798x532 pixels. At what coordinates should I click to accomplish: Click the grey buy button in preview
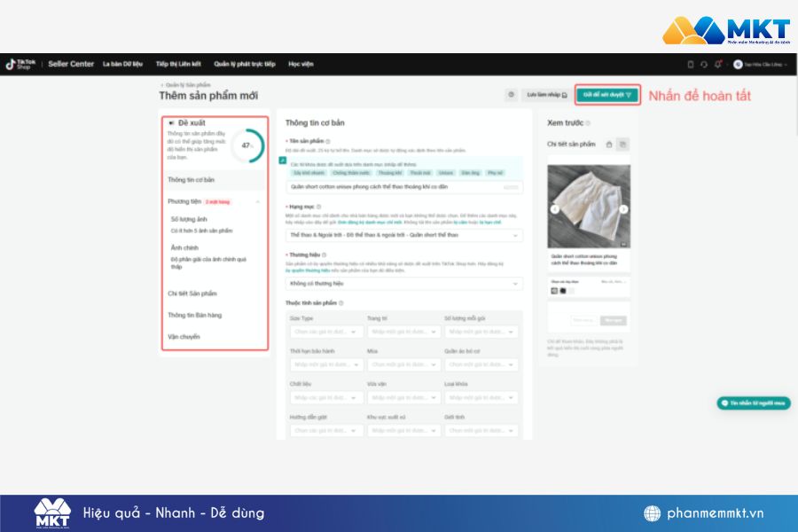pos(614,320)
